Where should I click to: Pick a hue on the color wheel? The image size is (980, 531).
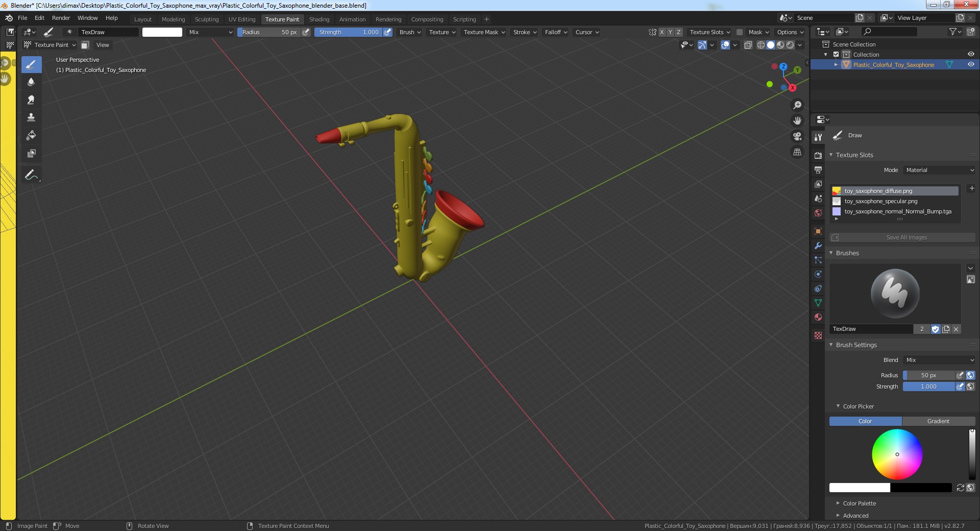(897, 454)
